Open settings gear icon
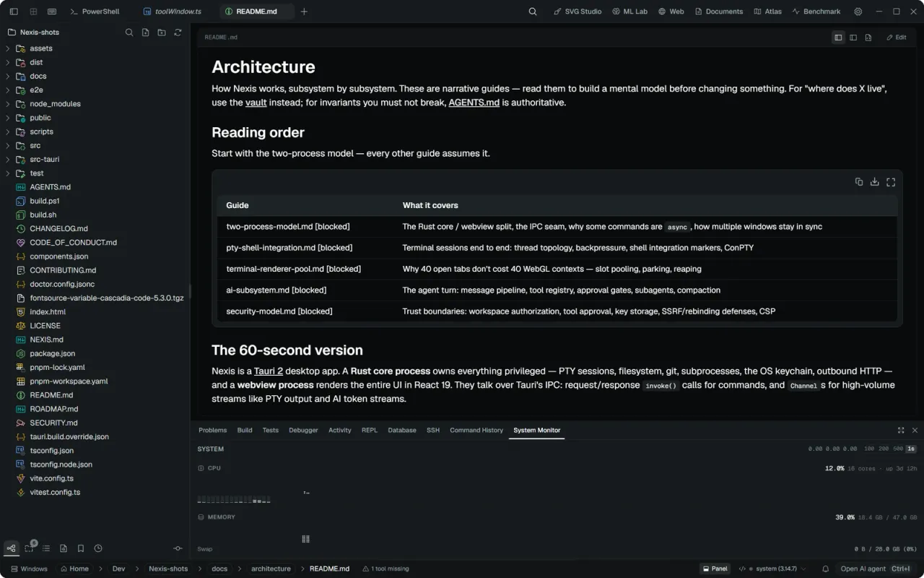Viewport: 924px width, 578px height. tap(858, 12)
